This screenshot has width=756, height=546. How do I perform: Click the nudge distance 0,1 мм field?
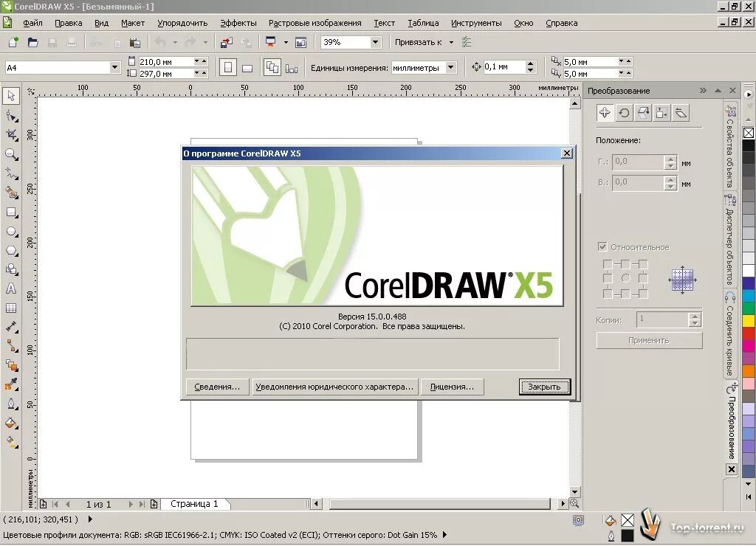(504, 67)
